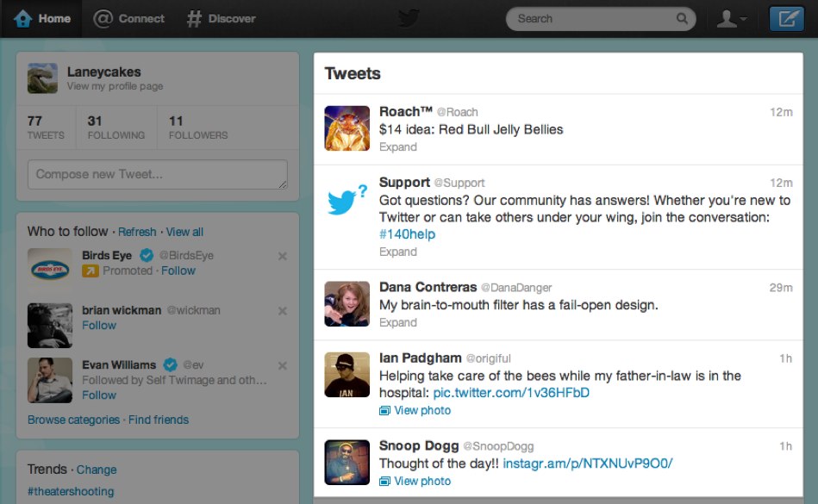818x504 pixels.
Task: Open Snoop Dogg name link
Action: 419,446
